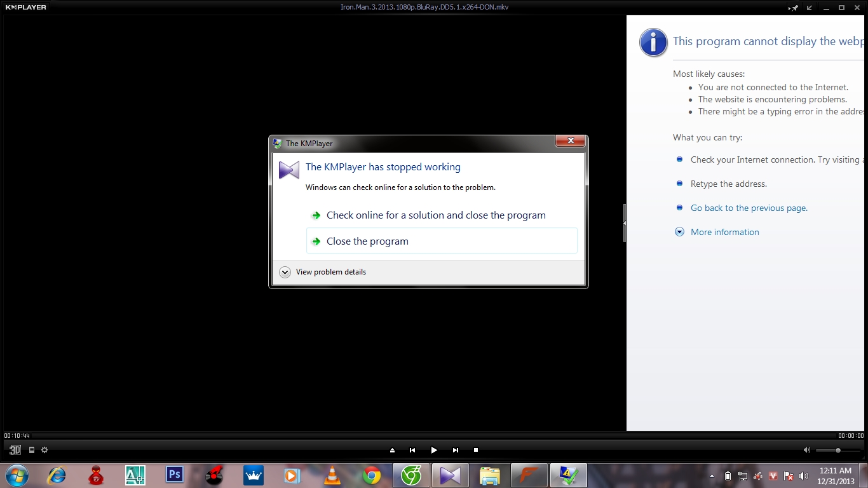Click Show desktop strip at taskbar end
Image resolution: width=868 pixels, height=488 pixels.
coord(864,475)
